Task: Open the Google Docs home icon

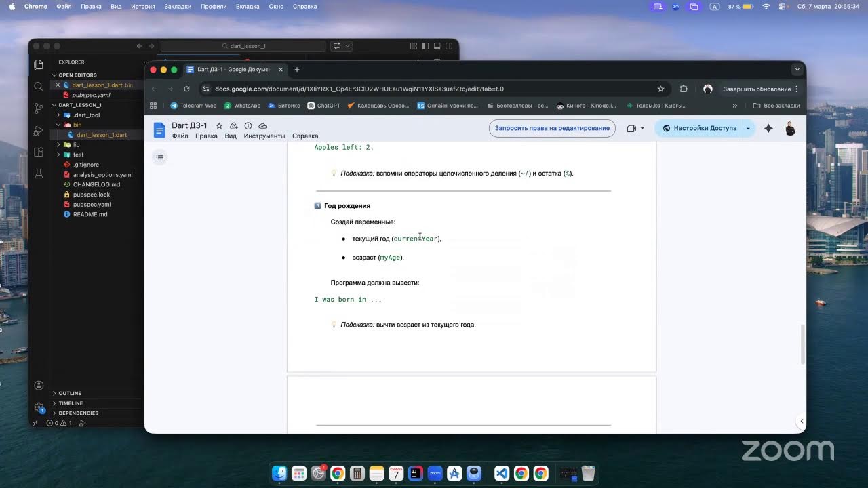Action: pyautogui.click(x=159, y=130)
